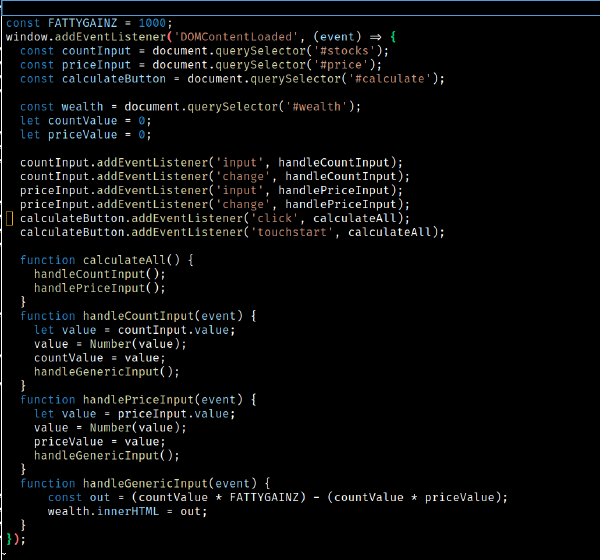Click the 'wealth.innerHTML = out;' line
The width and height of the screenshot is (600, 560).
click(x=128, y=511)
